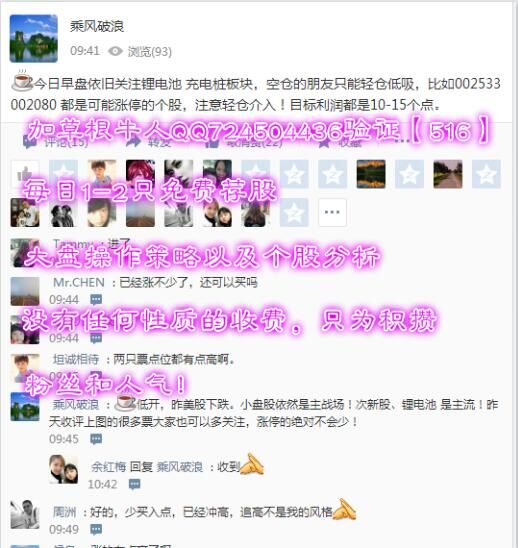Click the eye view-count icon
This screenshot has width=518, height=548.
tap(115, 51)
